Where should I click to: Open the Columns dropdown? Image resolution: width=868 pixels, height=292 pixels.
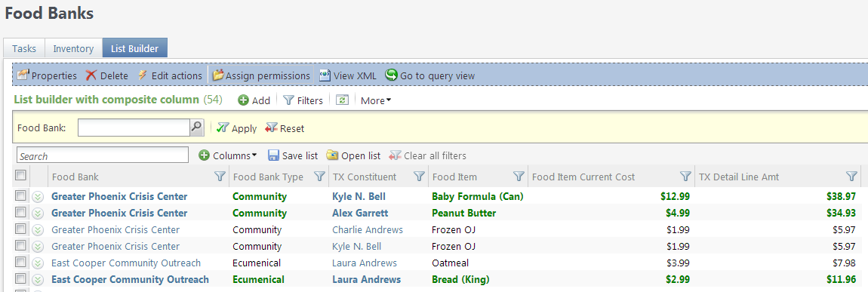228,155
